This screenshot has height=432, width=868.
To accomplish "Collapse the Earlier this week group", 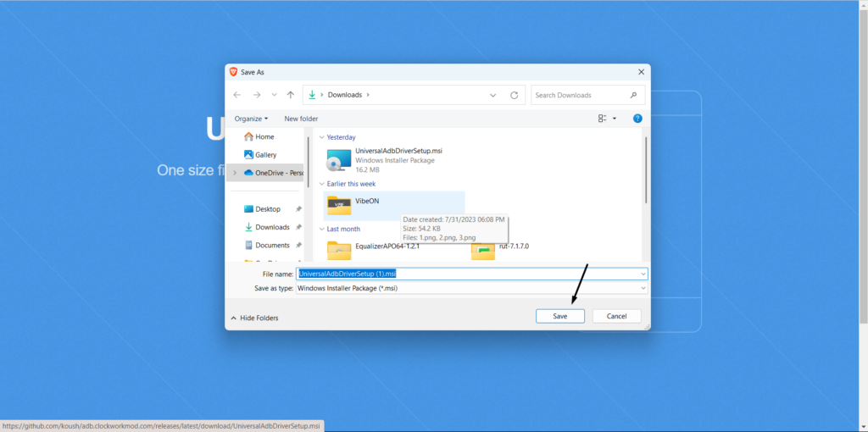I will click(322, 184).
